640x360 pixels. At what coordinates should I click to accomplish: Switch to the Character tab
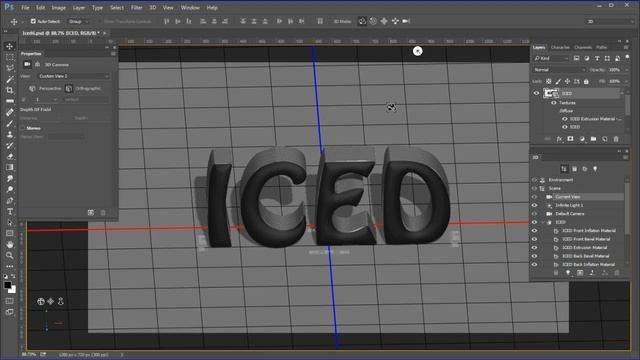[560, 47]
